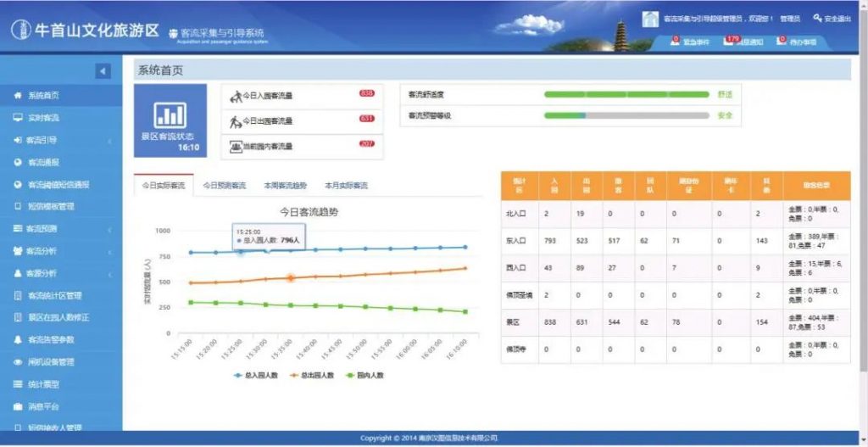The width and height of the screenshot is (868, 447).
Task: Click the user avatar icon in header
Action: pyautogui.click(x=650, y=19)
